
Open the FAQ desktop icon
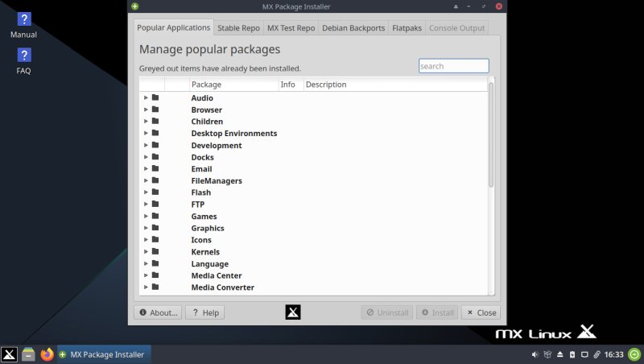tap(24, 61)
